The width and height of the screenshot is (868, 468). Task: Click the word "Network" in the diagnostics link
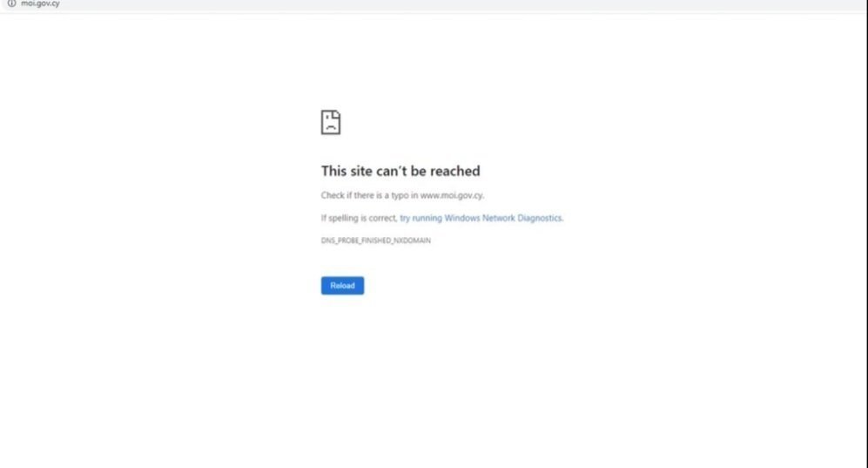tap(499, 218)
